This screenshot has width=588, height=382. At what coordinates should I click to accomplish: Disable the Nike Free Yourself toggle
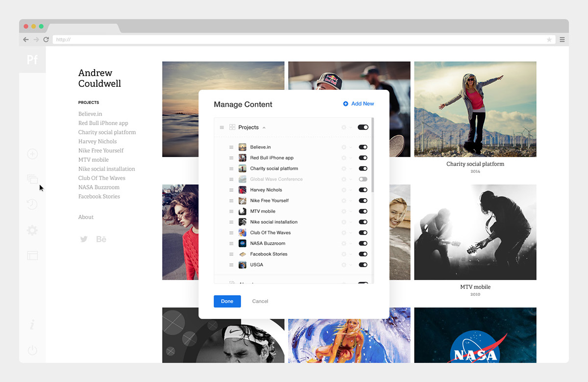pyautogui.click(x=363, y=201)
